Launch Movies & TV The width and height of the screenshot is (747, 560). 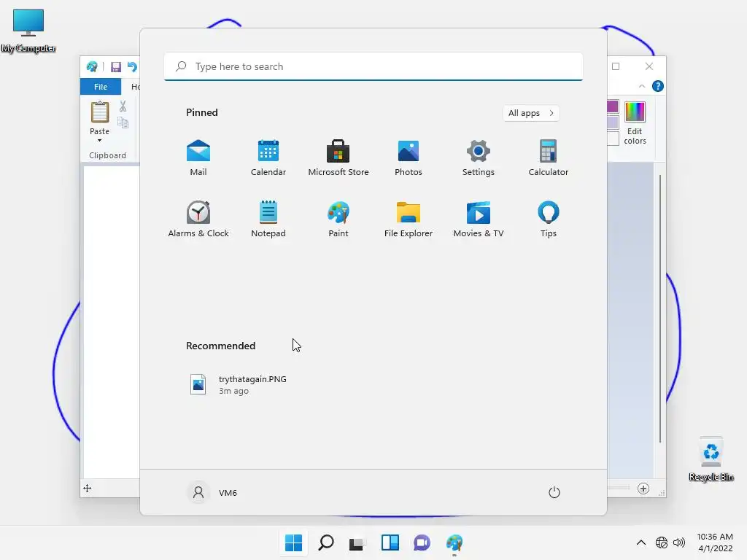tap(479, 219)
